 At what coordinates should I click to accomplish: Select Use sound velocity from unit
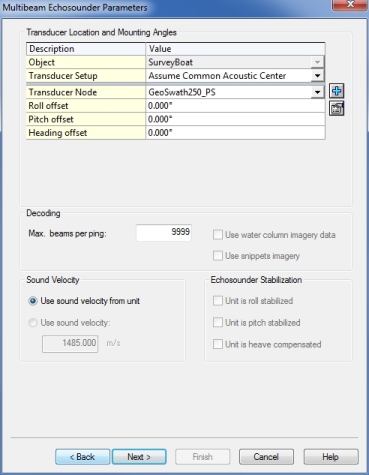pos(33,301)
